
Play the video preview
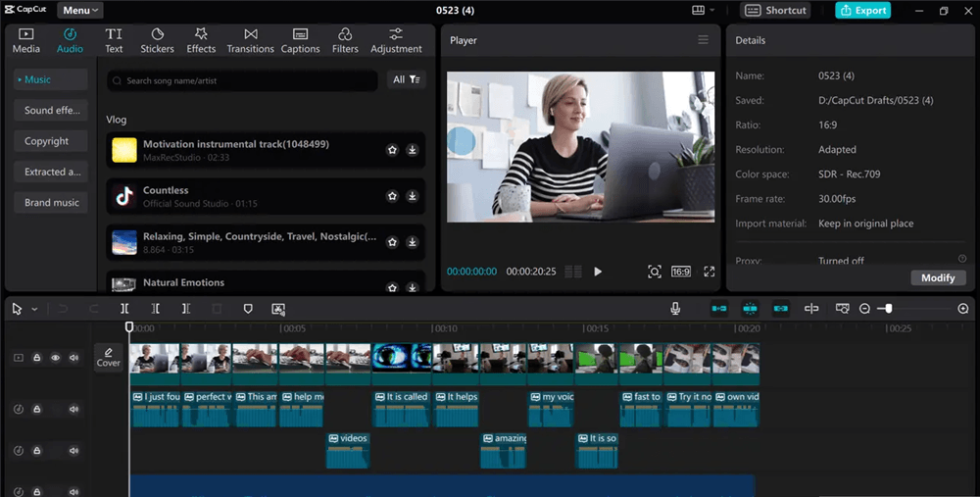(x=598, y=272)
